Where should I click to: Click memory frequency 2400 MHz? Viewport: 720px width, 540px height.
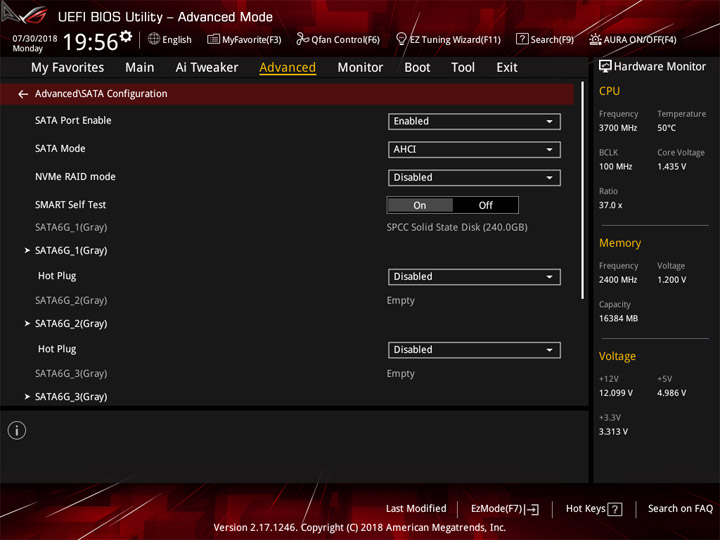(618, 280)
